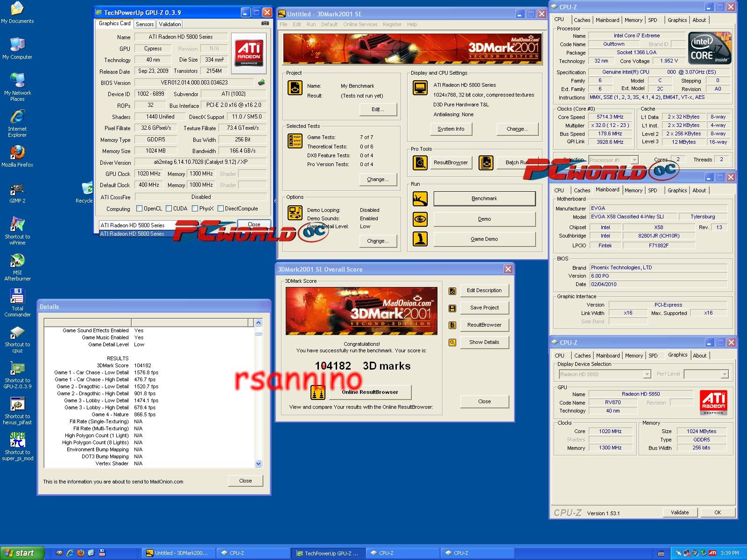Click the GPU-Z Lookup-style Close button
Screen dimensions: 747x560
click(254, 224)
